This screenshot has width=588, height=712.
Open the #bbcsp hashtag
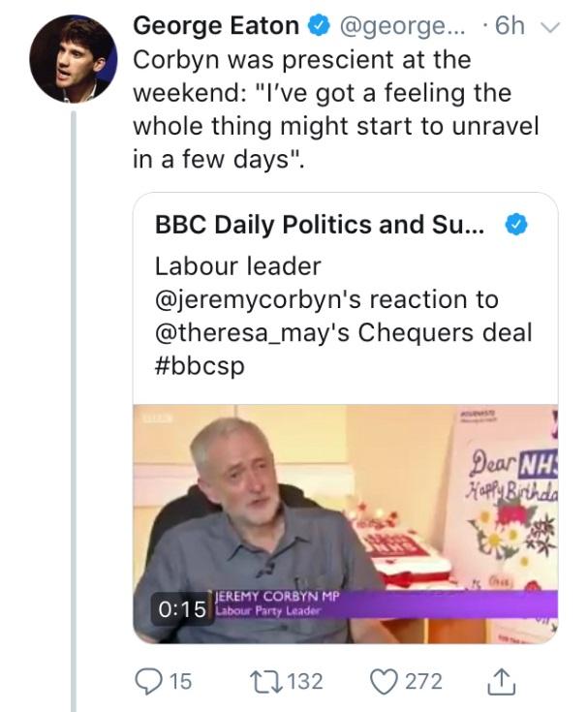[x=200, y=367]
